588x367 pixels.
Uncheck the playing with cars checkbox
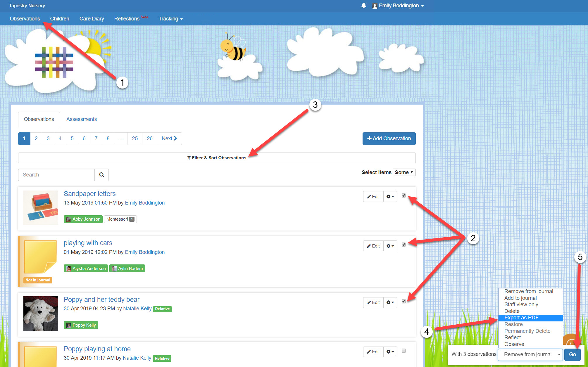click(x=404, y=245)
